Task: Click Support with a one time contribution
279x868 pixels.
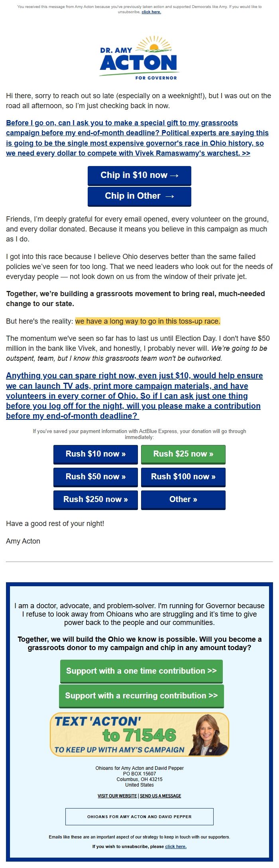Action: point(141,671)
